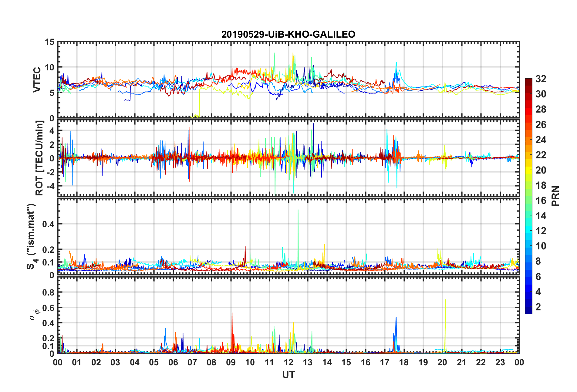Click ROT axis tick label -2
Screen dimensions: 577x392
[50, 172]
